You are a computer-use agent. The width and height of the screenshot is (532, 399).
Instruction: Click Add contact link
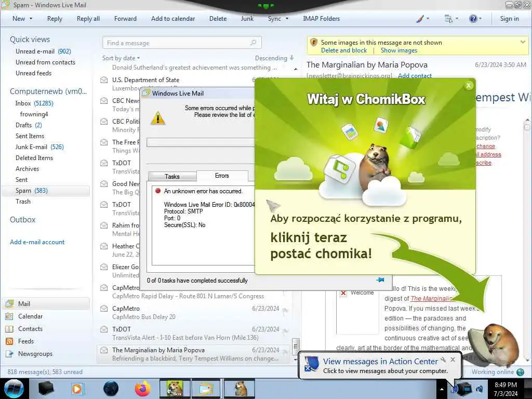coord(415,76)
